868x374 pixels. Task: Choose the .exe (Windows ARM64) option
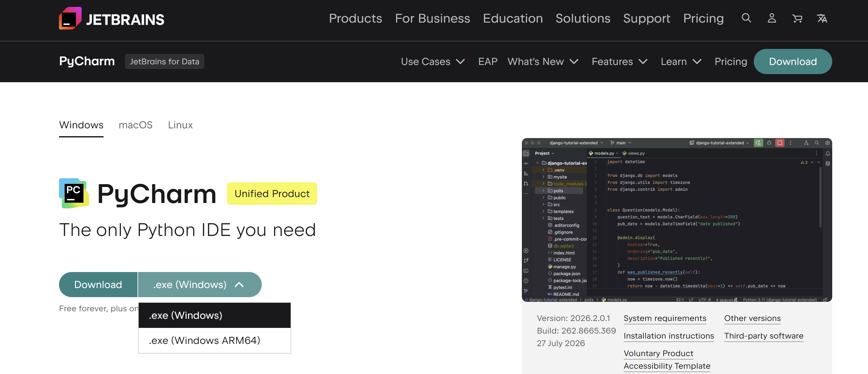(x=215, y=340)
